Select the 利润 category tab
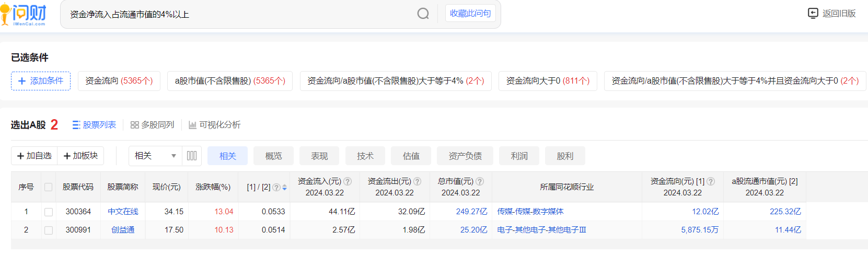Screen dimensions: 868x255 [x=519, y=156]
